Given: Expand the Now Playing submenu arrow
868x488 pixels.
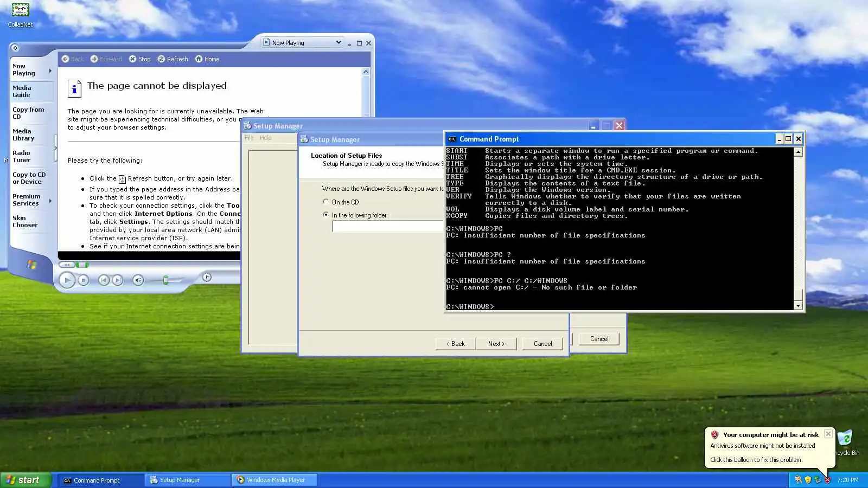Looking at the screenshot, I should click(50, 70).
